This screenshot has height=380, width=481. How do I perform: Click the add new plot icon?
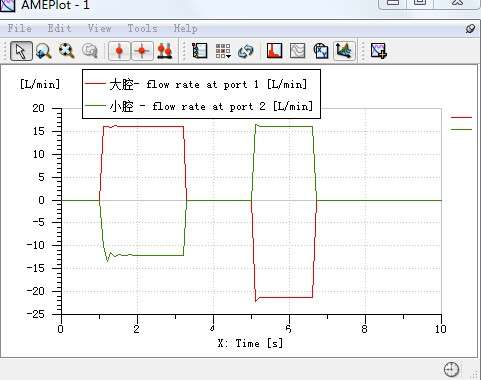point(379,51)
